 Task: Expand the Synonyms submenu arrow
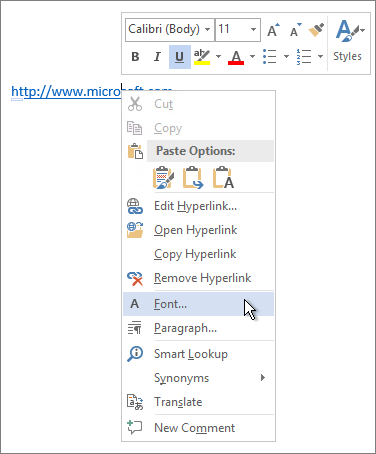point(263,377)
